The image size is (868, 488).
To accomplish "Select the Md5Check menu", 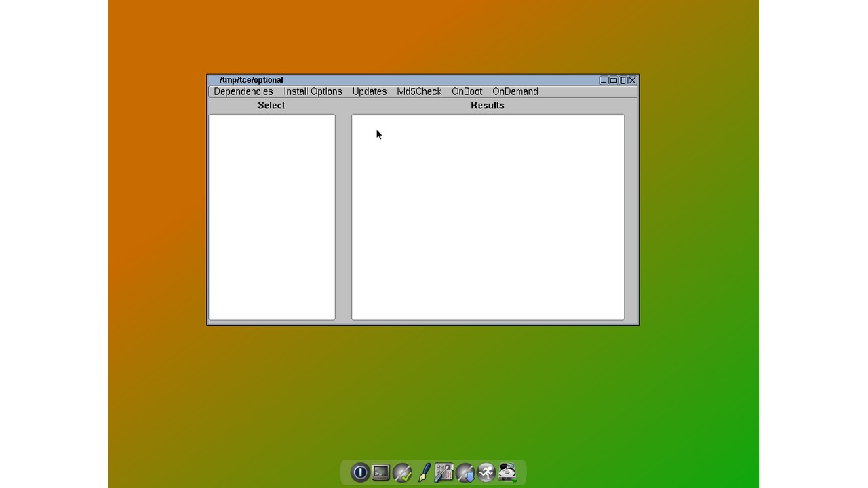I will (419, 91).
